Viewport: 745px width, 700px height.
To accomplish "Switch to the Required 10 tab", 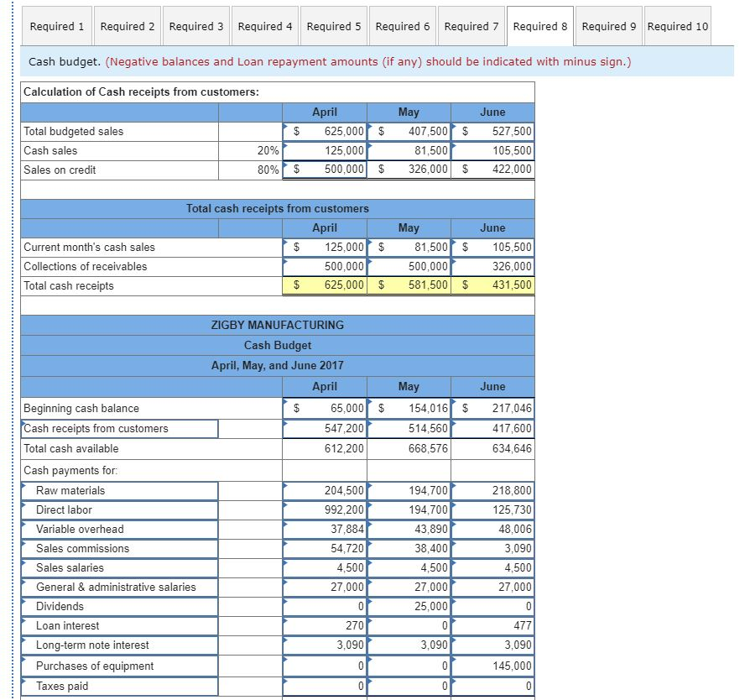I will (677, 26).
